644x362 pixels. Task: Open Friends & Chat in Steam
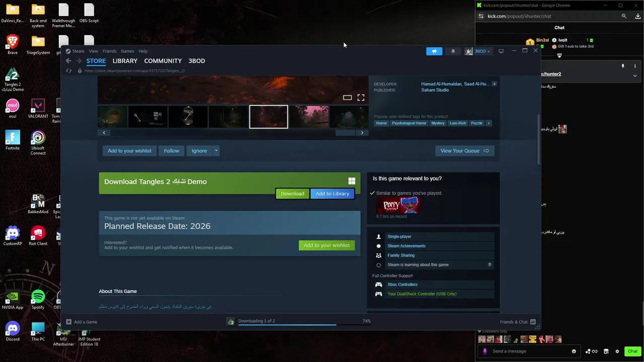517,322
